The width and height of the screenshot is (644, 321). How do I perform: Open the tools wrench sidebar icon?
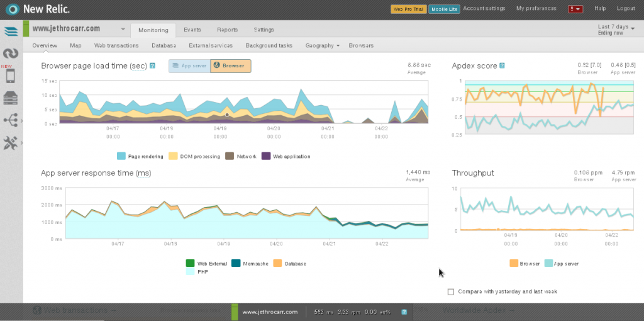coord(10,143)
